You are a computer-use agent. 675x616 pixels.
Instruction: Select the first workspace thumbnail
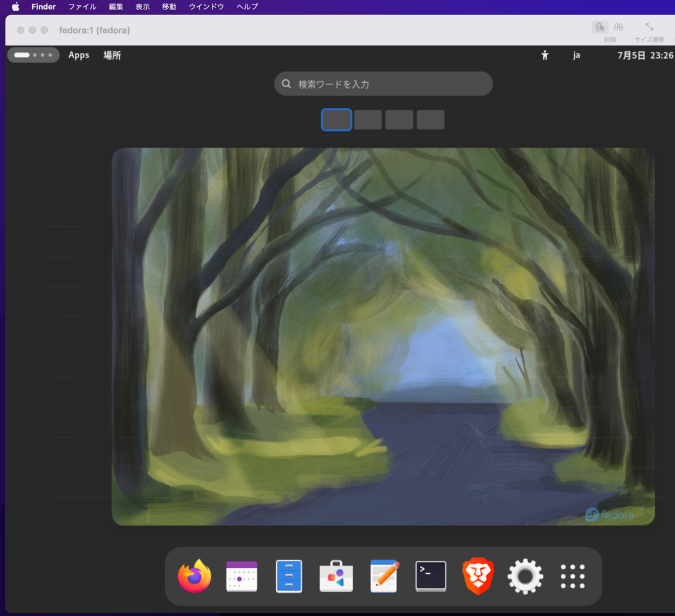pyautogui.click(x=336, y=120)
